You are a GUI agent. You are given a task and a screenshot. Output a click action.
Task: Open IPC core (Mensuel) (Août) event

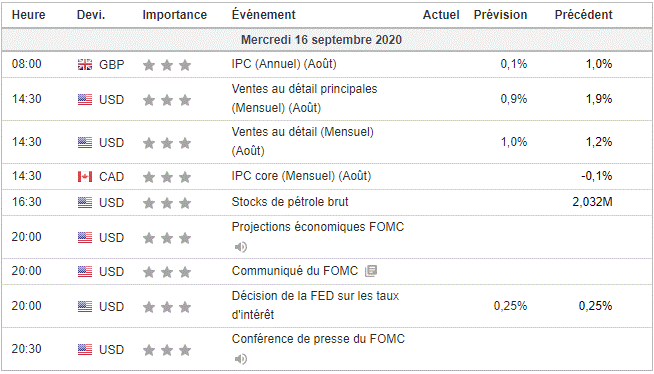click(301, 176)
